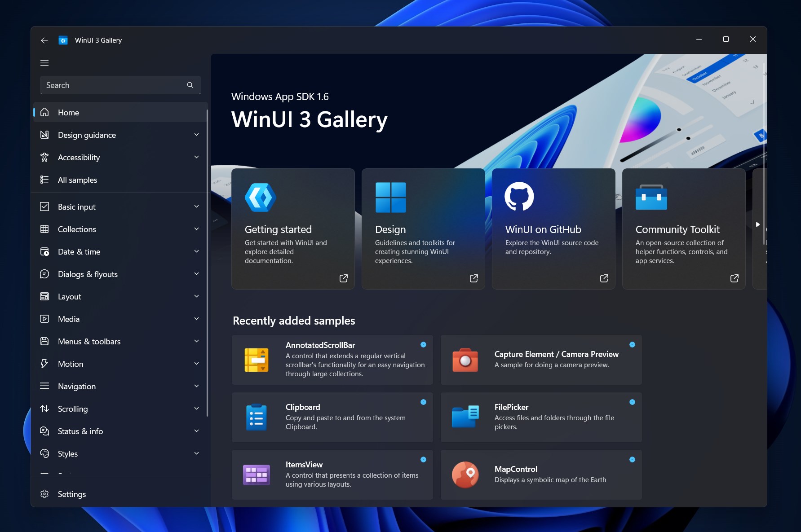Expand the Dialogs & flyouts section

point(196,274)
